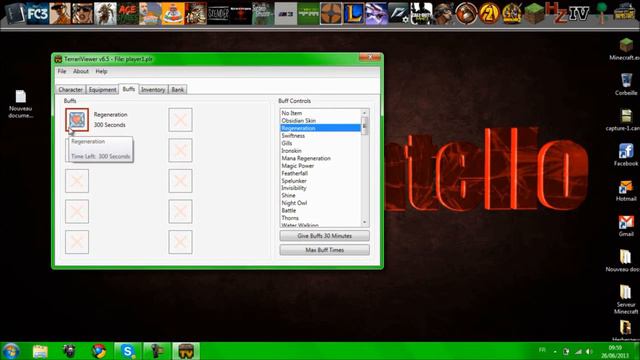The height and width of the screenshot is (360, 640).
Task: Switch to the Equipment tab
Action: point(102,90)
